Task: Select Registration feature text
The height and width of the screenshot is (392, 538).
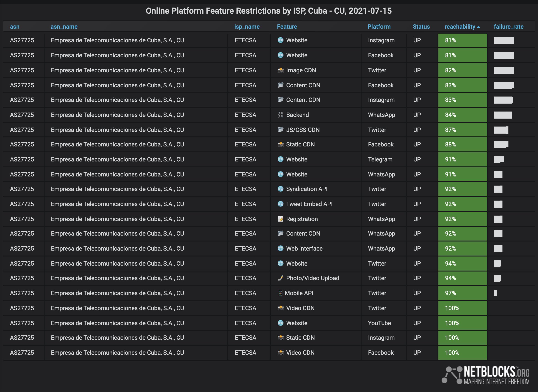Action: click(x=302, y=219)
